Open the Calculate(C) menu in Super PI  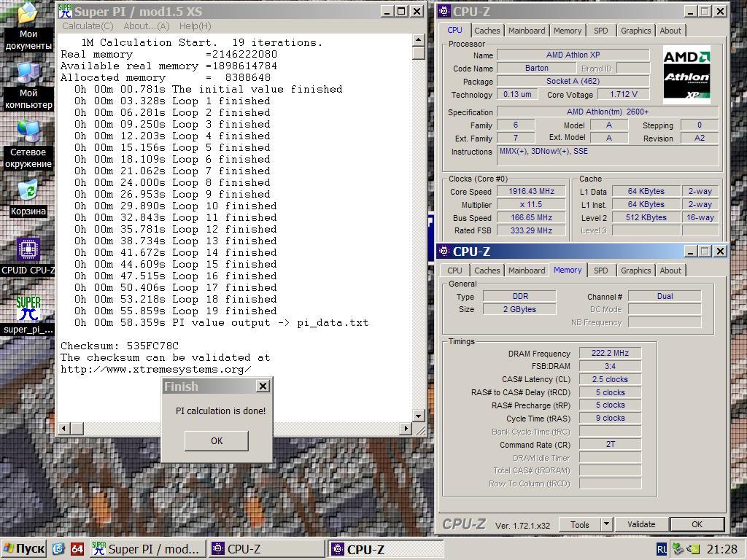click(x=88, y=26)
